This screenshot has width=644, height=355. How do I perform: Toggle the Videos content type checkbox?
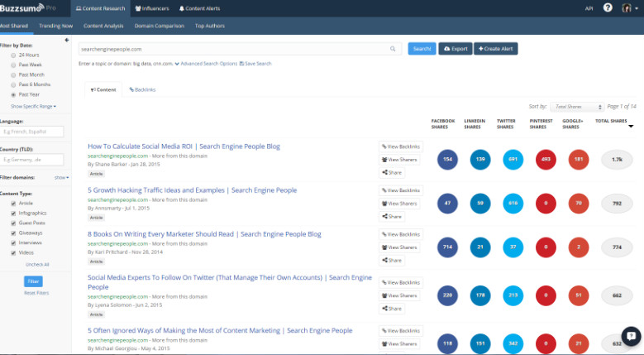[13, 251]
